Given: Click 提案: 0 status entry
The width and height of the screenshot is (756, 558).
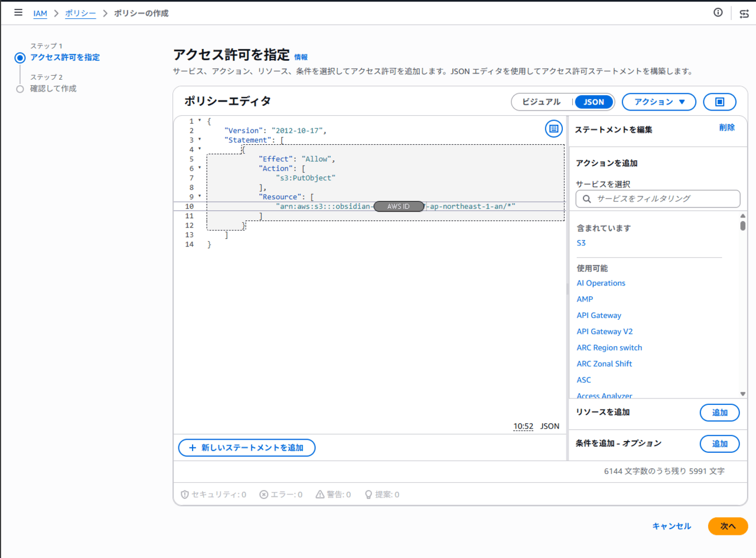Looking at the screenshot, I should pos(382,494).
